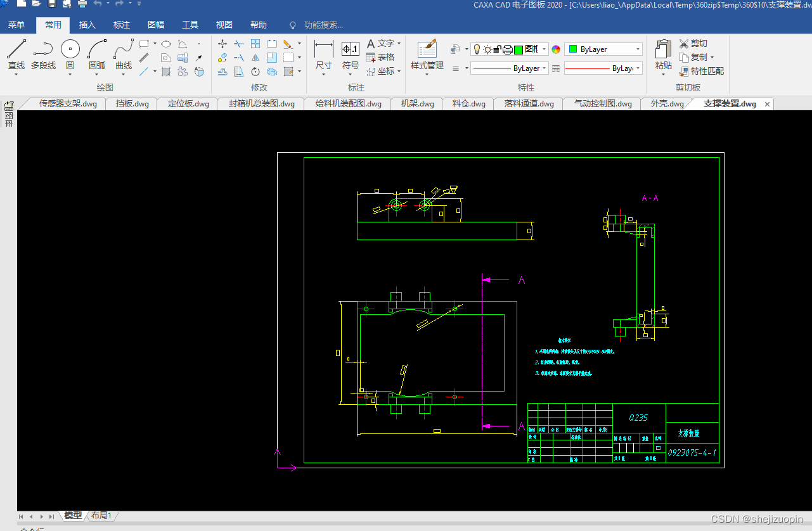Click the 特性匹配 match properties button
This screenshot has width=812, height=531.
701,71
